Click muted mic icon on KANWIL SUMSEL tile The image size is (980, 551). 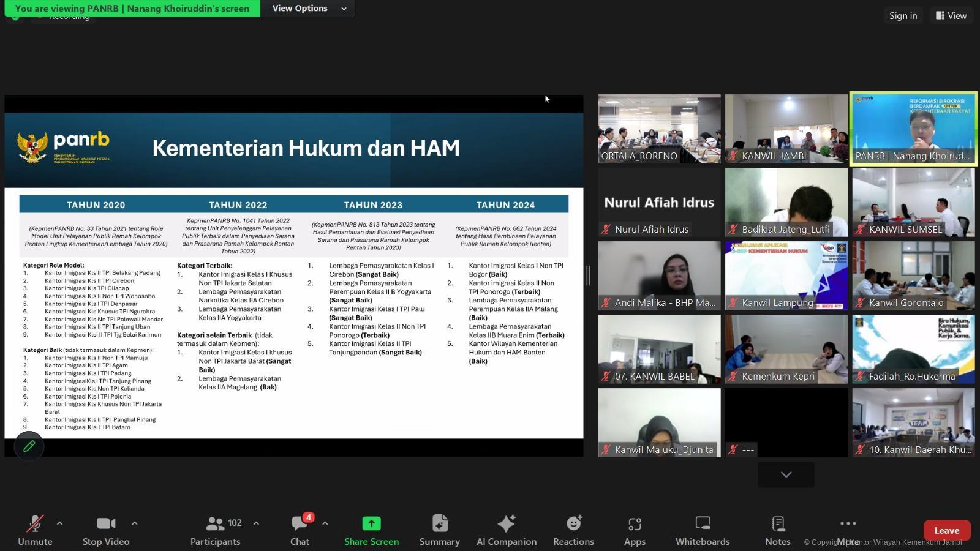[861, 230]
